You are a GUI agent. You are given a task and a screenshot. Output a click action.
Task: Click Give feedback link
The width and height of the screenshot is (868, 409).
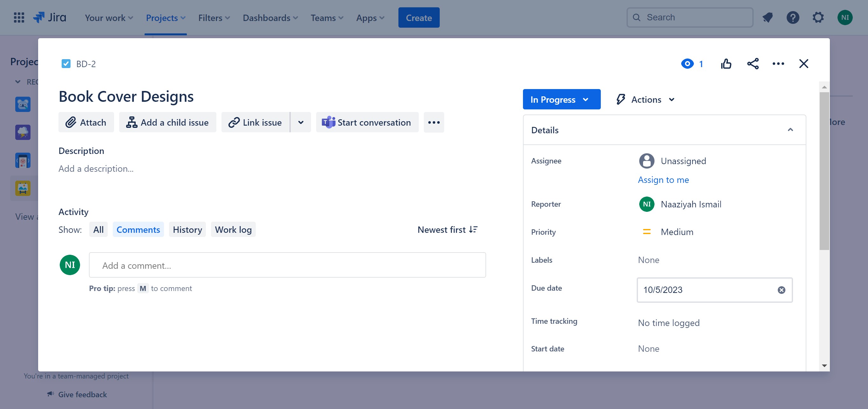pos(77,394)
